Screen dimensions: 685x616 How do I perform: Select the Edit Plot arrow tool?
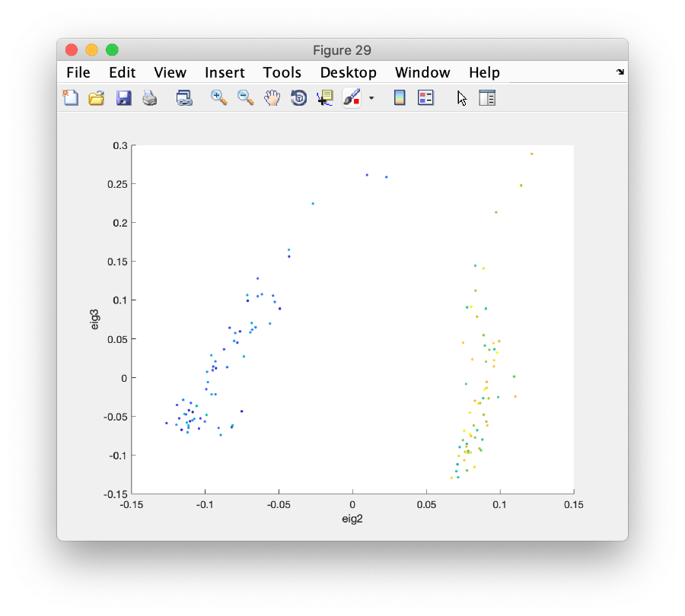tap(461, 97)
